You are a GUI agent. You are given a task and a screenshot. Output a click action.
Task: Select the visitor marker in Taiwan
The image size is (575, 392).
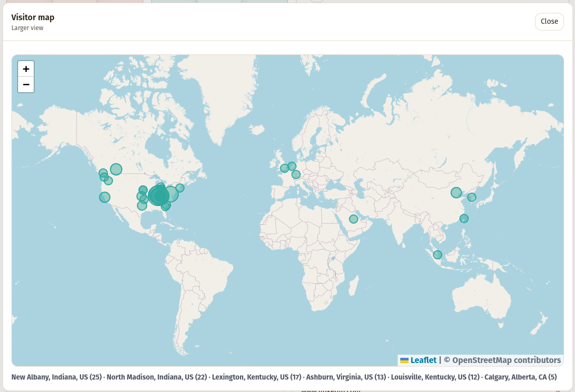click(x=464, y=219)
